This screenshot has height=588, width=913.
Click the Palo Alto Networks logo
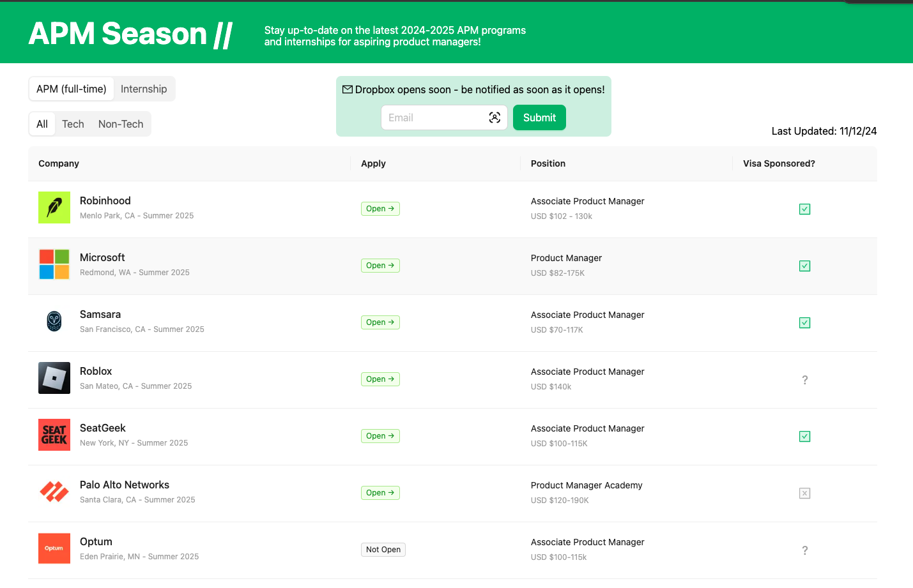coord(54,492)
